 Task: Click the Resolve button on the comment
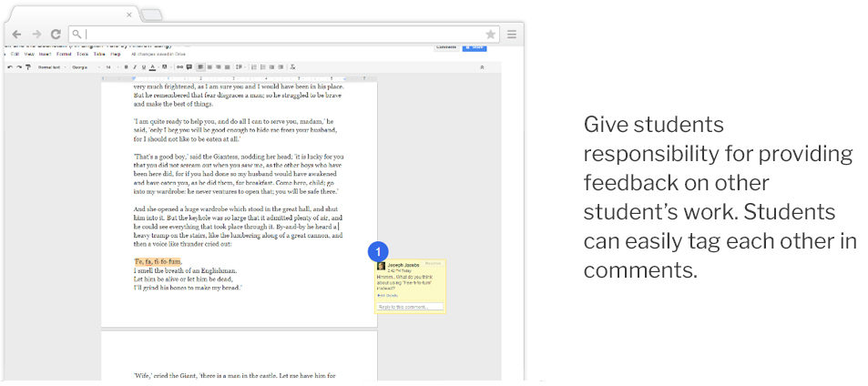[x=434, y=265]
